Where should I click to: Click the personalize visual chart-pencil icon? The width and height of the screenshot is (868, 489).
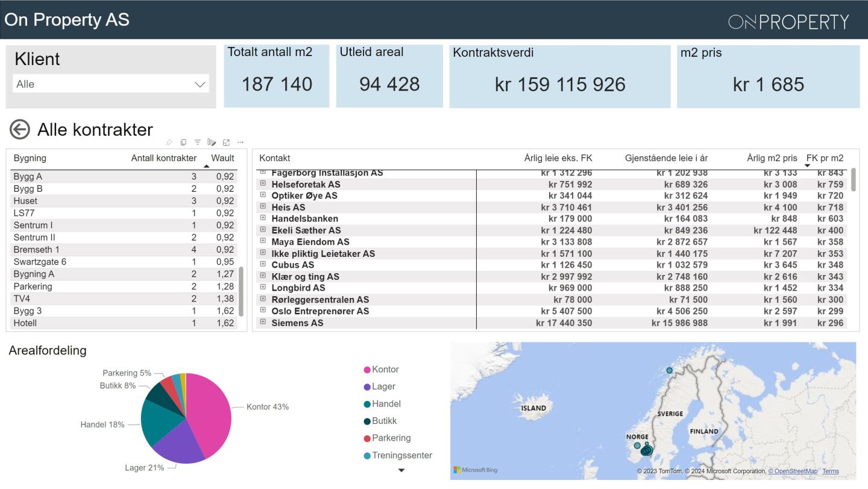click(212, 142)
